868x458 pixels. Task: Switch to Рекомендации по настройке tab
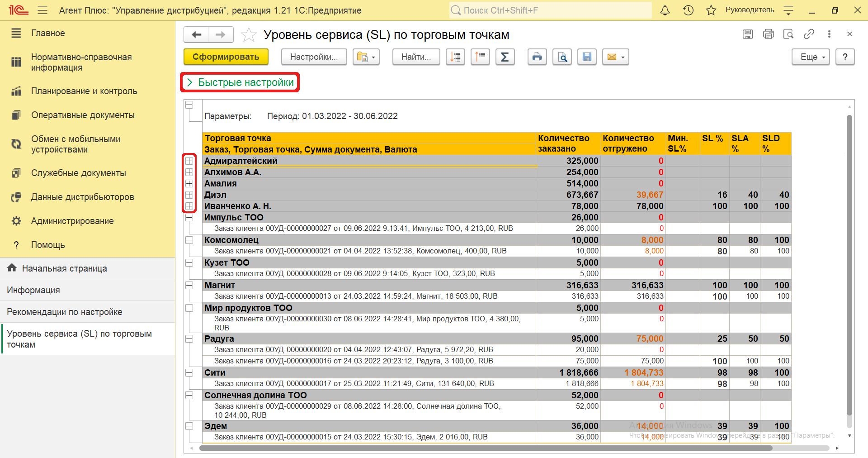(87, 312)
